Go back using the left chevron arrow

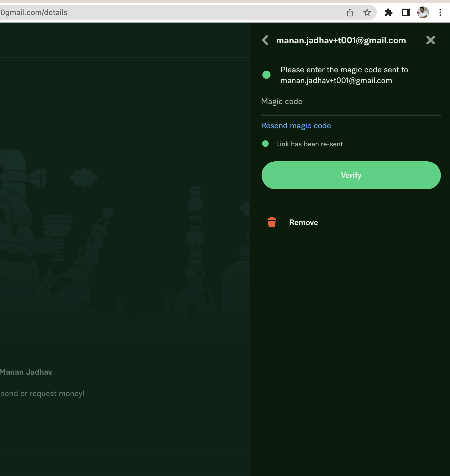coord(265,40)
